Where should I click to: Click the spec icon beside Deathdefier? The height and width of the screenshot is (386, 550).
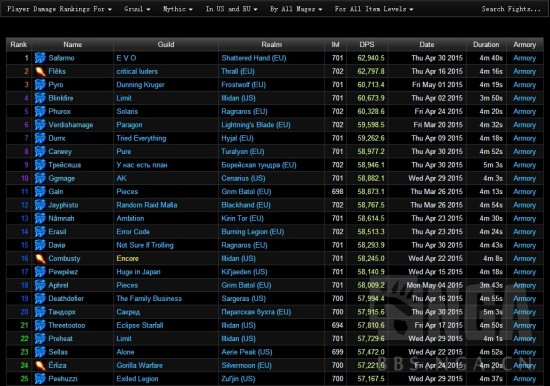coord(40,298)
